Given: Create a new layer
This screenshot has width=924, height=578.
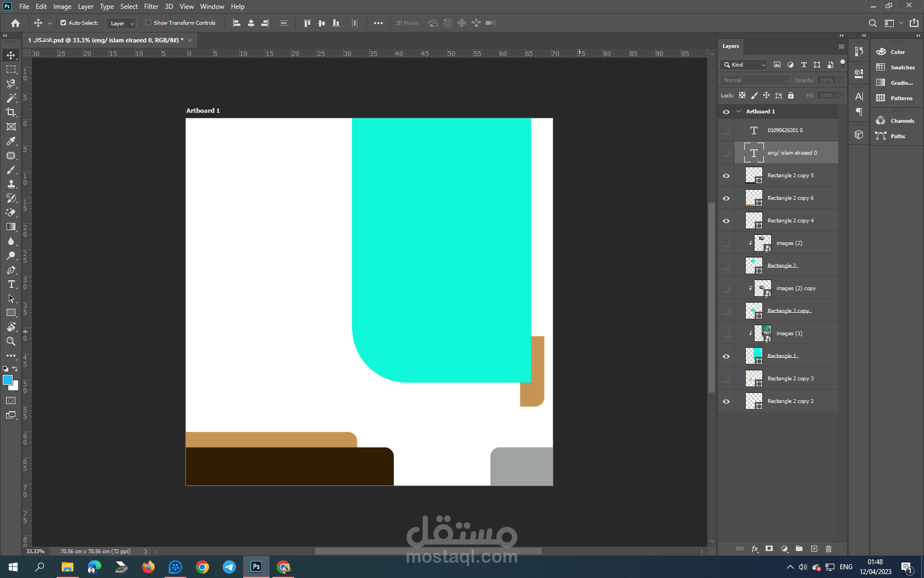Looking at the screenshot, I should [814, 549].
